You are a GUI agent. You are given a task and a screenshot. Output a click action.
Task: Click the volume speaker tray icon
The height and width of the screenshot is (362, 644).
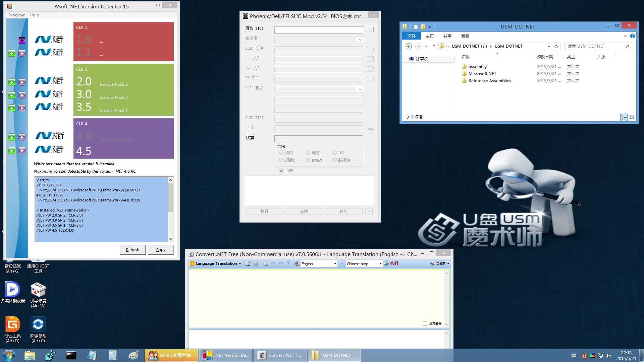coord(608,356)
